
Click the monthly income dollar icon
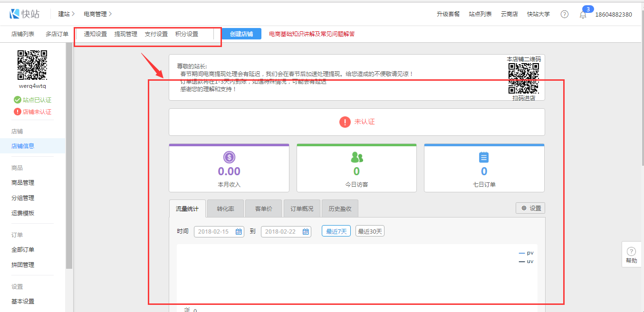[x=229, y=157]
